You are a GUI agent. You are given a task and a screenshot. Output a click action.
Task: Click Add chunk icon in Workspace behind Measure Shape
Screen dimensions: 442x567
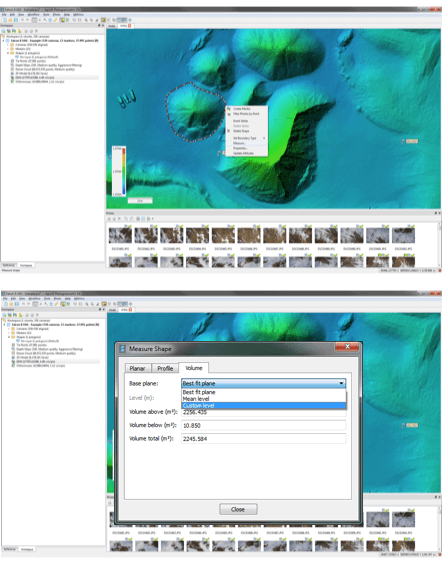pyautogui.click(x=4, y=315)
